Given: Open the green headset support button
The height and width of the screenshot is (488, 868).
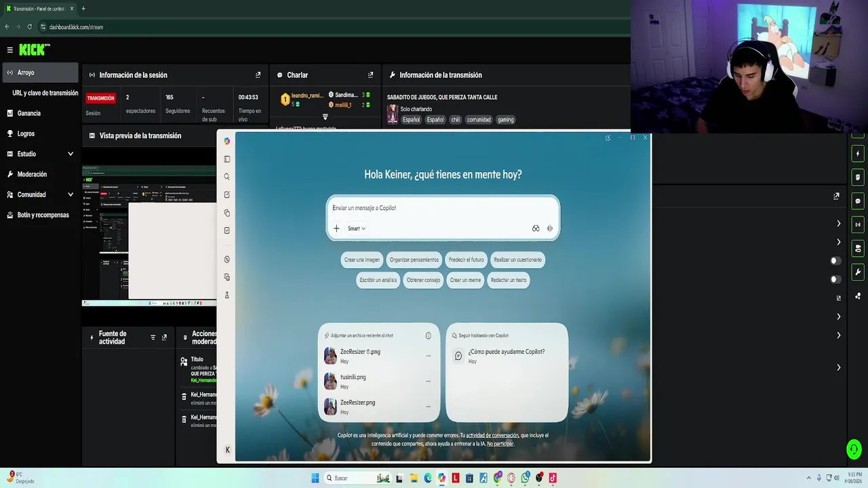Looking at the screenshot, I should [x=854, y=449].
